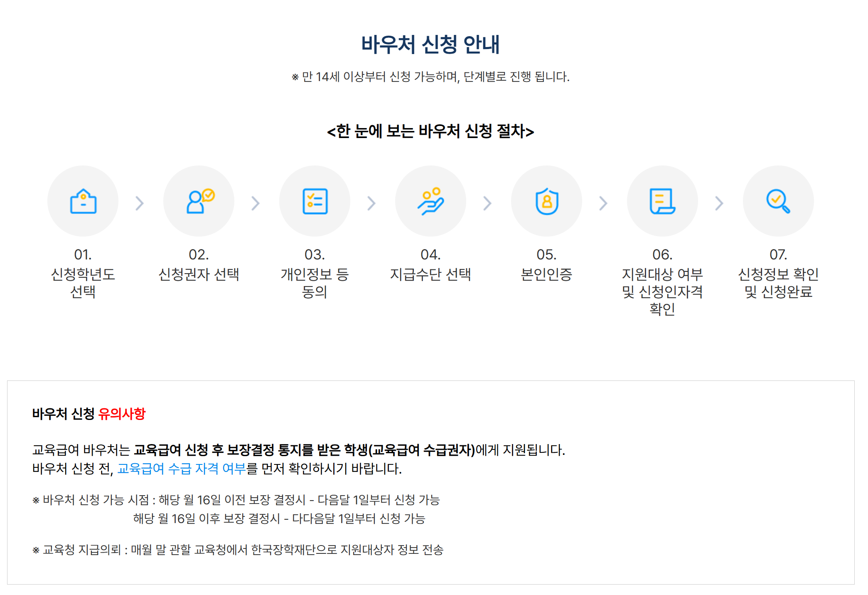The width and height of the screenshot is (868, 595).
Task: Click the 본인인증 shield icon
Action: tap(547, 201)
